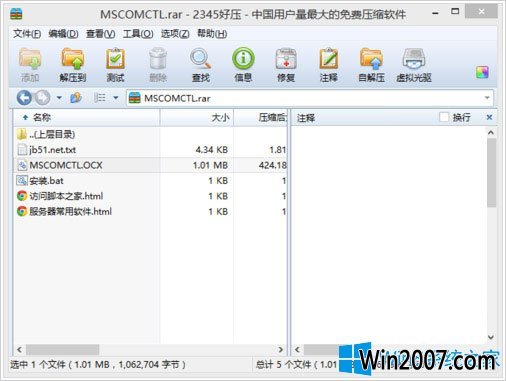Click the file list horizontal scrollbar

[x=150, y=350]
